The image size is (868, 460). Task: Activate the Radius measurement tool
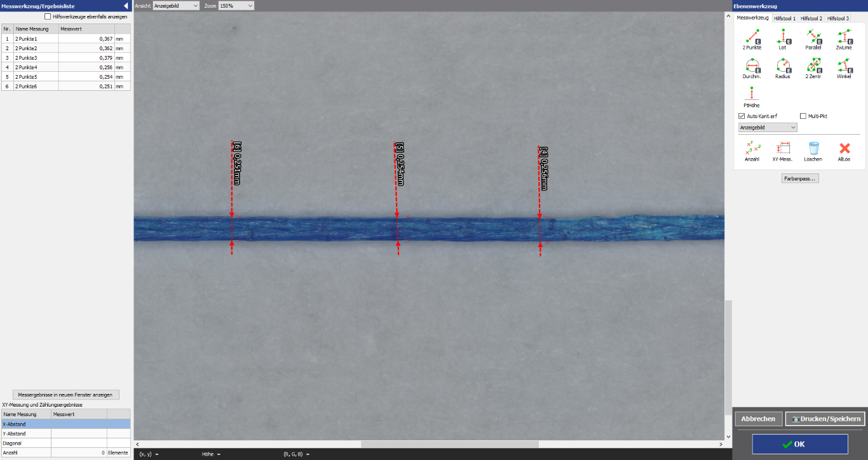(x=782, y=65)
